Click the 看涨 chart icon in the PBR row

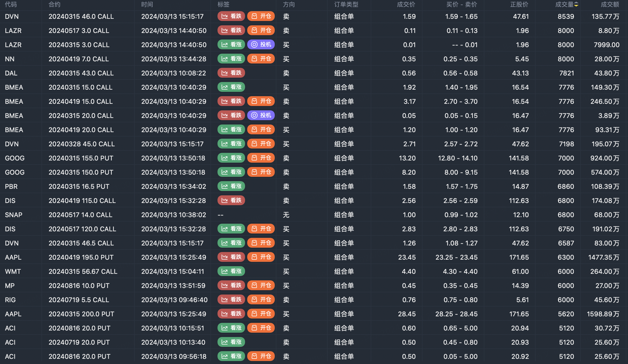(225, 186)
